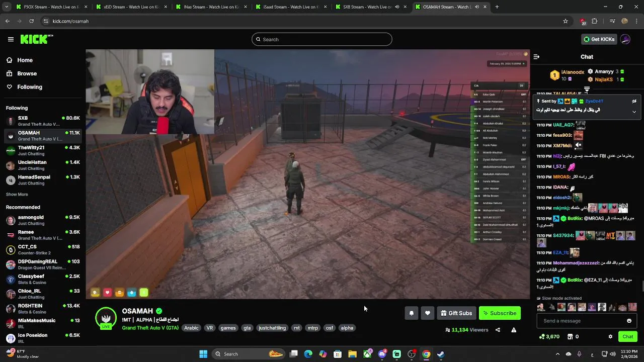
Task: Click the yellow reaction emote on video
Action: point(95,293)
